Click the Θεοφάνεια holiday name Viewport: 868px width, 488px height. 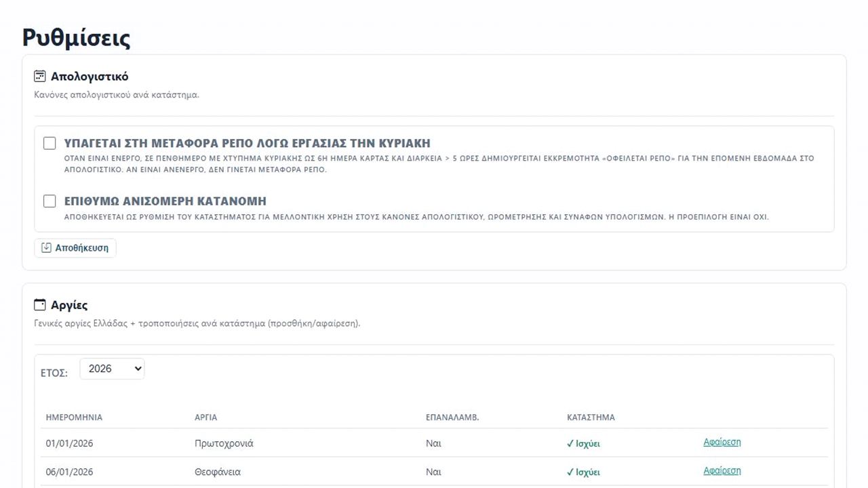pos(218,472)
